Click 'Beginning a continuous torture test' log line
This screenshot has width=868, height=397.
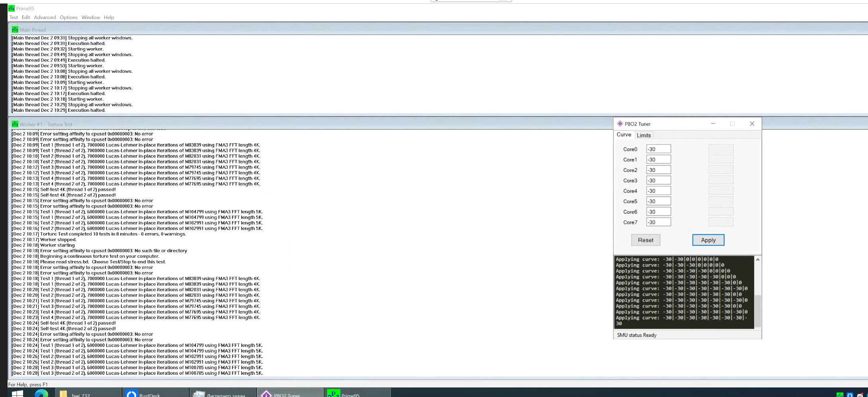coord(86,256)
